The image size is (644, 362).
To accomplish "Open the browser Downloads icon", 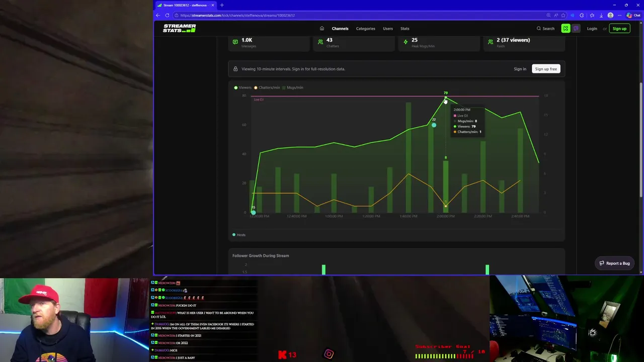I will (601, 15).
